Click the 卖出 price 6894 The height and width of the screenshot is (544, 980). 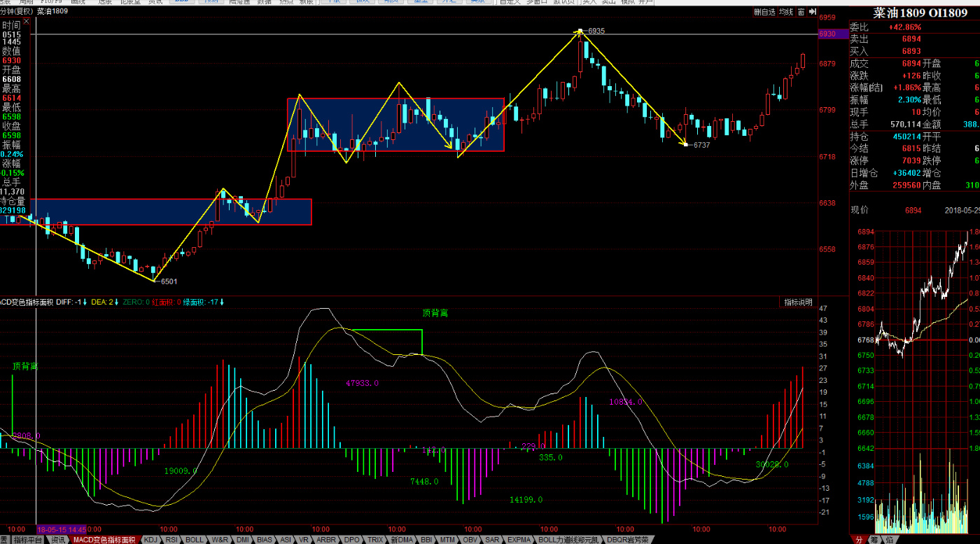coord(911,39)
